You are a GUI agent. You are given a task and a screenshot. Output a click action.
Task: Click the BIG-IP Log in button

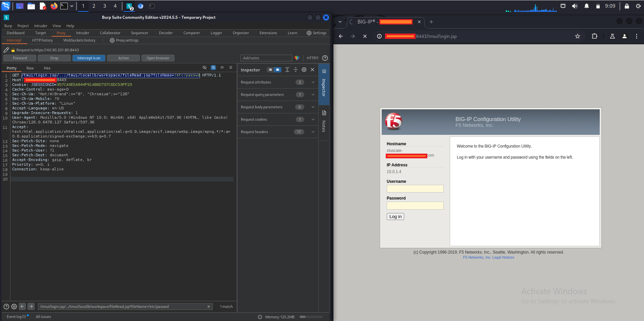[395, 217]
